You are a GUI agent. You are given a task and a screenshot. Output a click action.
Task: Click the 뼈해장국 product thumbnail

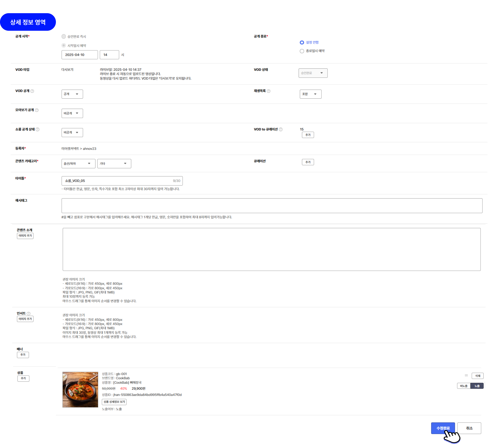[80, 389]
